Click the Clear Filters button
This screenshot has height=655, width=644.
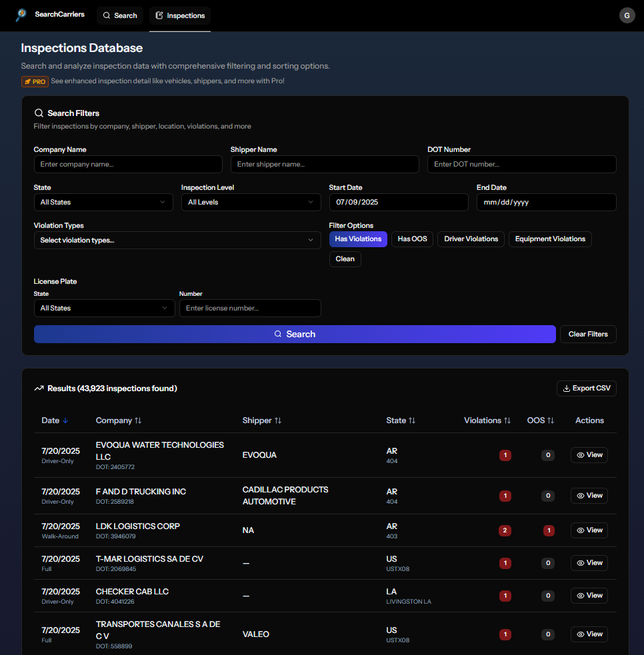[587, 334]
